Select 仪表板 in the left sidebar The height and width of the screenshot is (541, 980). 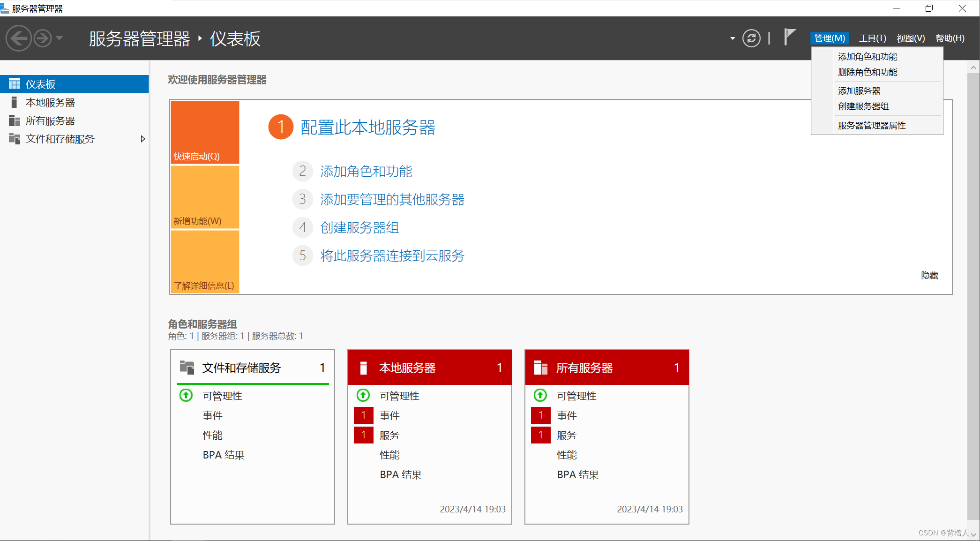75,84
